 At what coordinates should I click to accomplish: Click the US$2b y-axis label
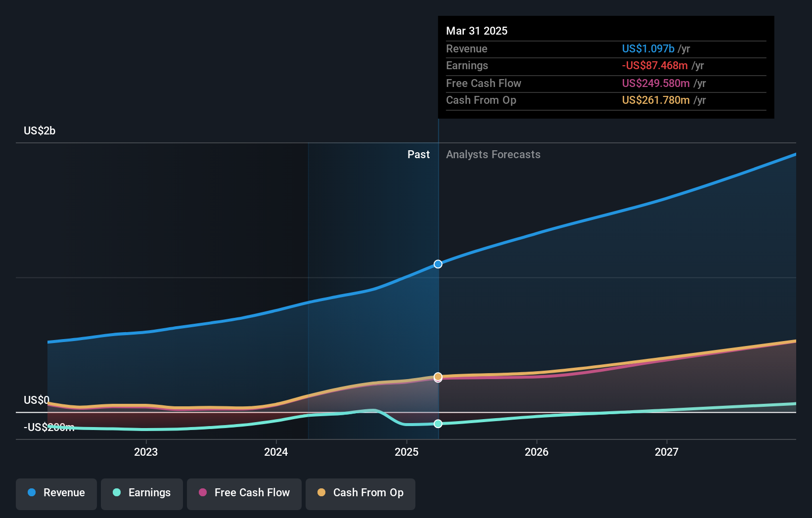(x=40, y=130)
